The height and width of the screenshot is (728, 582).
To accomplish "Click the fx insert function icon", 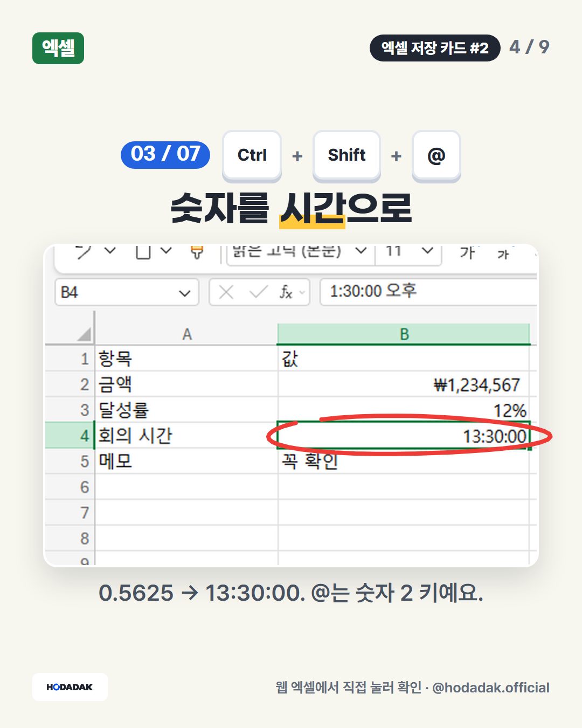I will tap(286, 292).
